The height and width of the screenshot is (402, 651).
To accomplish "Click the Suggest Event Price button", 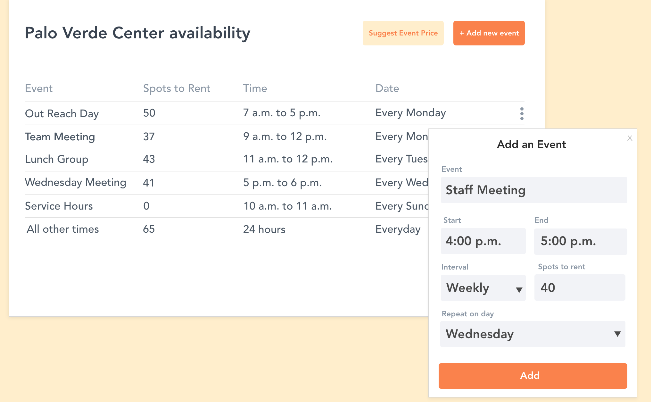I will click(403, 33).
